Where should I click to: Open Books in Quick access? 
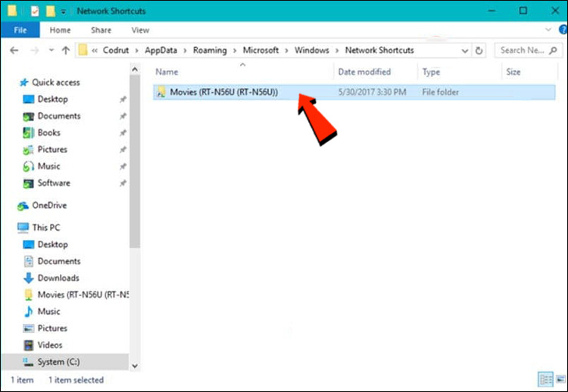[48, 132]
